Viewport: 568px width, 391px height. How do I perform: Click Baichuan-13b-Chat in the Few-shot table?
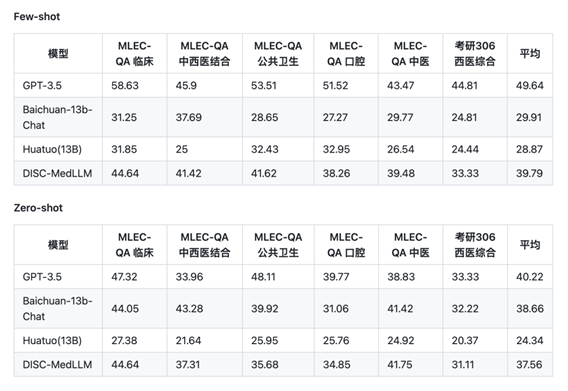(x=57, y=117)
